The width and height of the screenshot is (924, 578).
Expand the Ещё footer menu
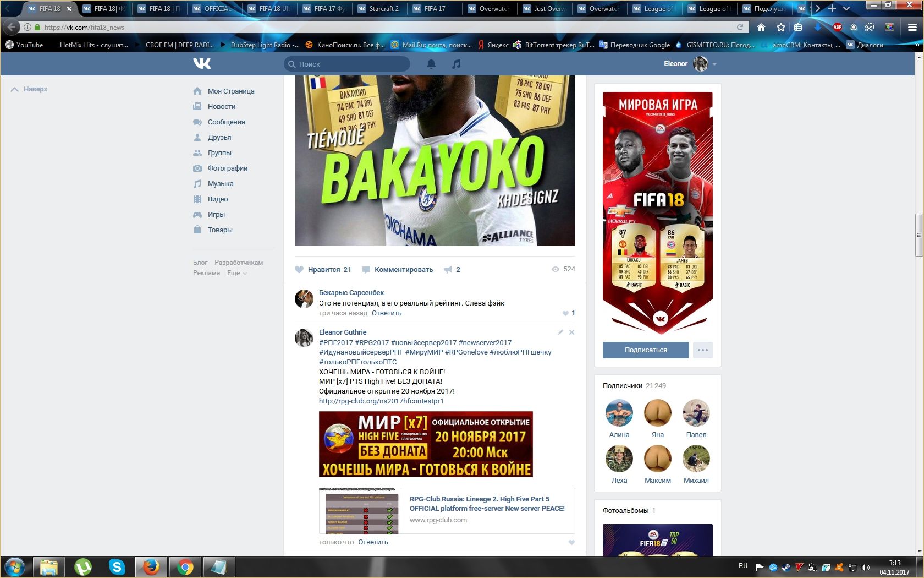tap(237, 273)
